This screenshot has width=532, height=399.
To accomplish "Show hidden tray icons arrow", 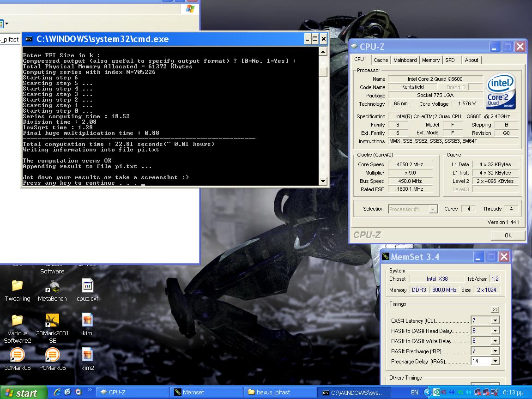I will coord(427,392).
